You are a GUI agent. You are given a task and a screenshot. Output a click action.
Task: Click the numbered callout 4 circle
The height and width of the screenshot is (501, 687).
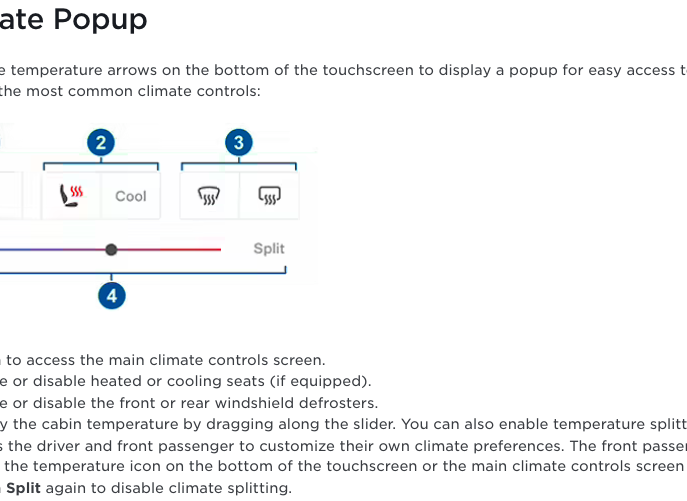112,296
